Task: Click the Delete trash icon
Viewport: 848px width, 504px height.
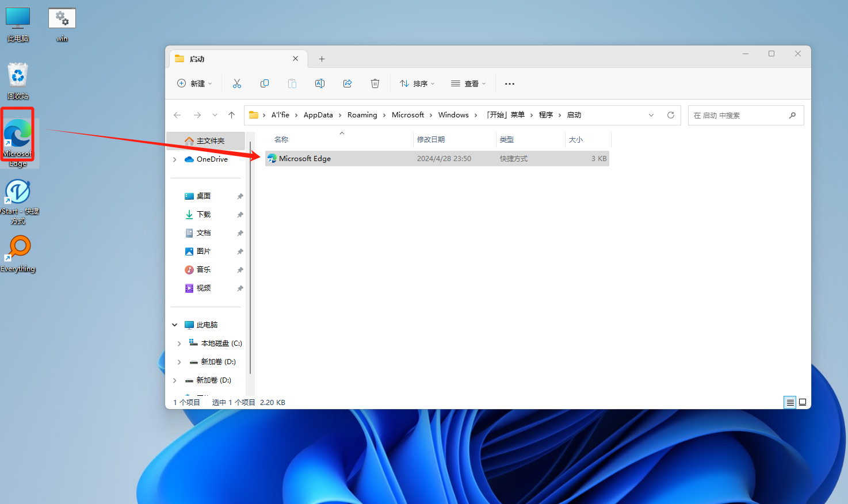Action: pyautogui.click(x=375, y=83)
